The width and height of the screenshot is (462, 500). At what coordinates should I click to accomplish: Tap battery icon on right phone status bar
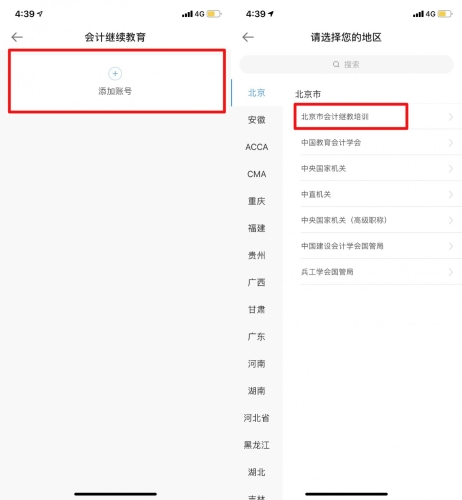(x=445, y=14)
